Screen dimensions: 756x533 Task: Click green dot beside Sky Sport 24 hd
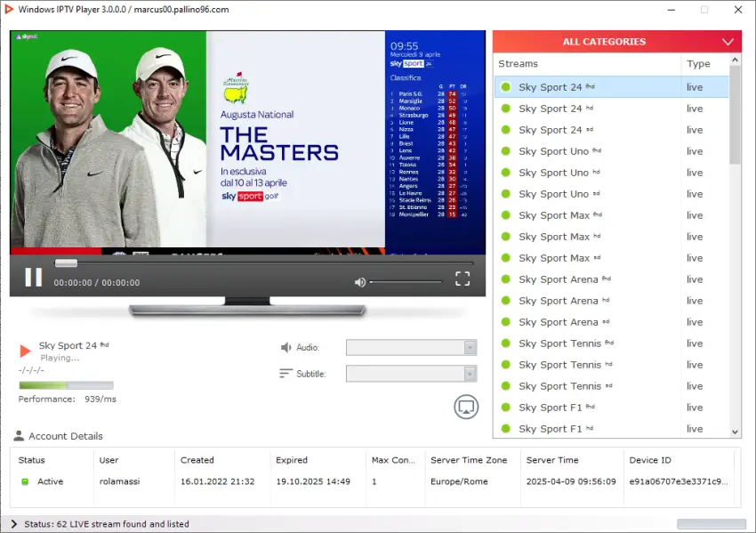point(506,109)
